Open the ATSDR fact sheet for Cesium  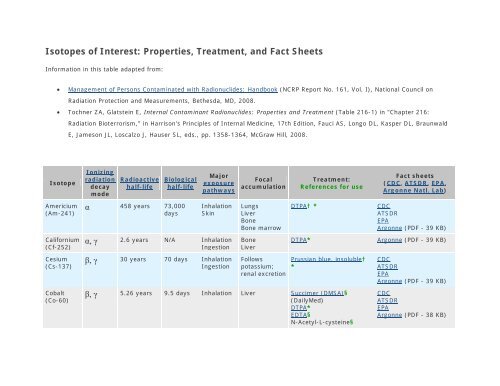[x=387, y=266]
